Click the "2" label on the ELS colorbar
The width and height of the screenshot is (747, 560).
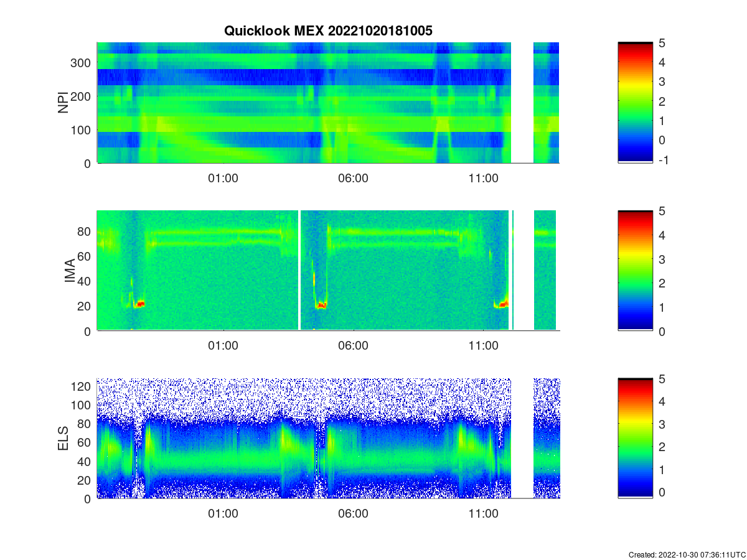[x=662, y=447]
